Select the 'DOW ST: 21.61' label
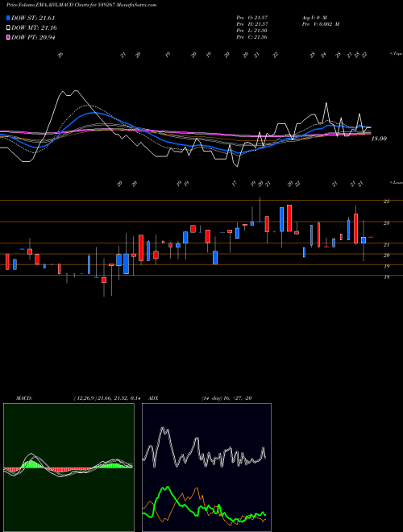Screen dimensions: 403x532 (x=33, y=18)
